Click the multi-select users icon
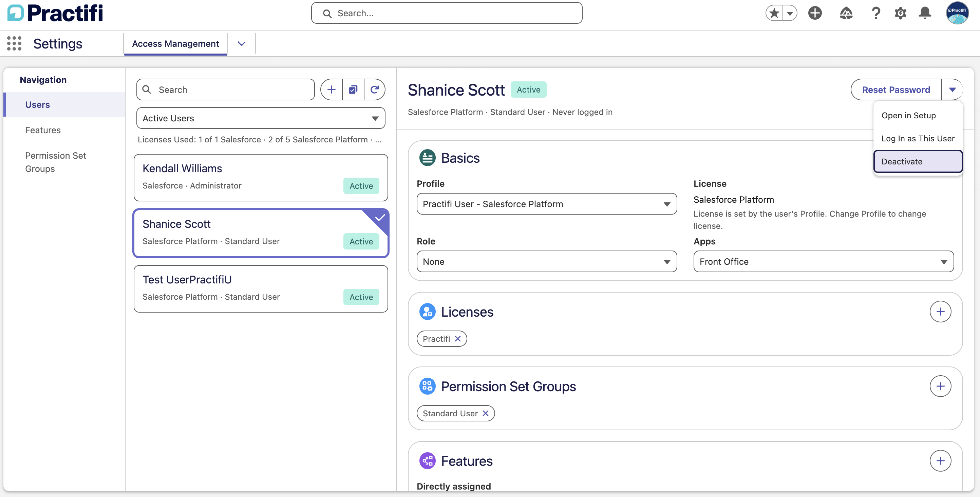 (353, 90)
